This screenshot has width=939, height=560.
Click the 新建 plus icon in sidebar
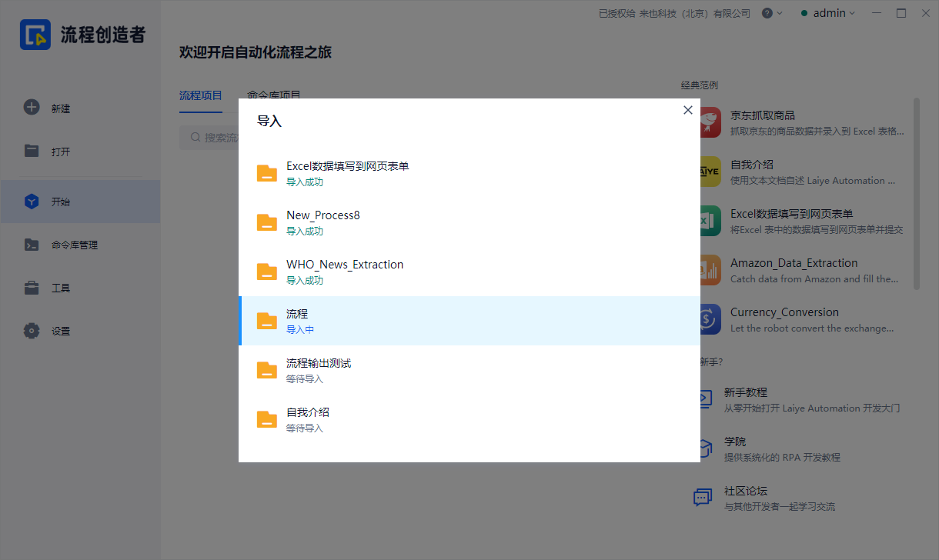[32, 108]
